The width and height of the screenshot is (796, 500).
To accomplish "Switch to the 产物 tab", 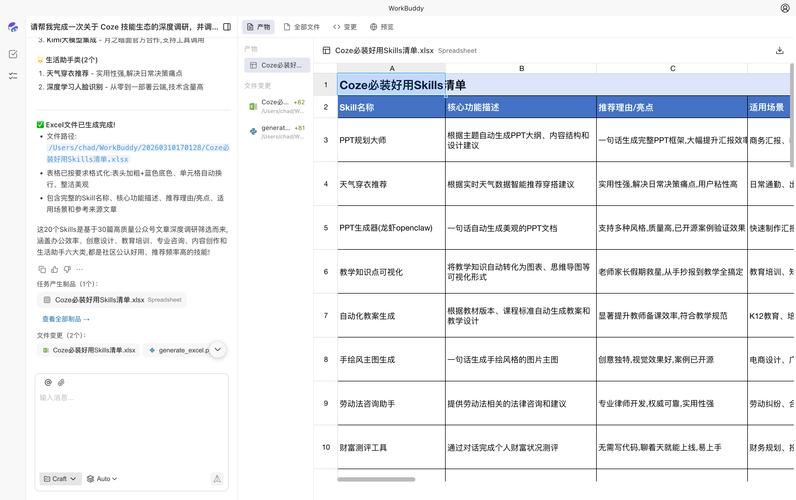I will pos(258,27).
